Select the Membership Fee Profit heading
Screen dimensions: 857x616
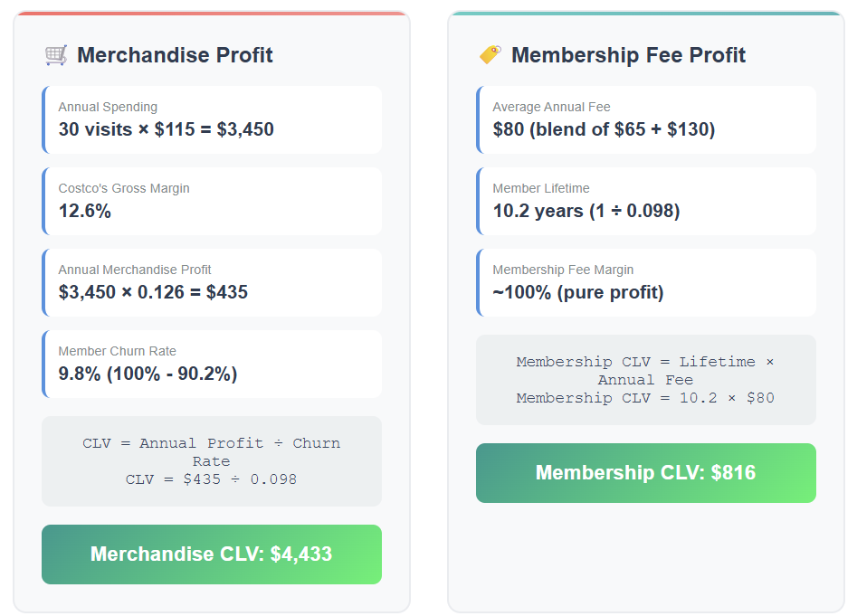click(628, 55)
